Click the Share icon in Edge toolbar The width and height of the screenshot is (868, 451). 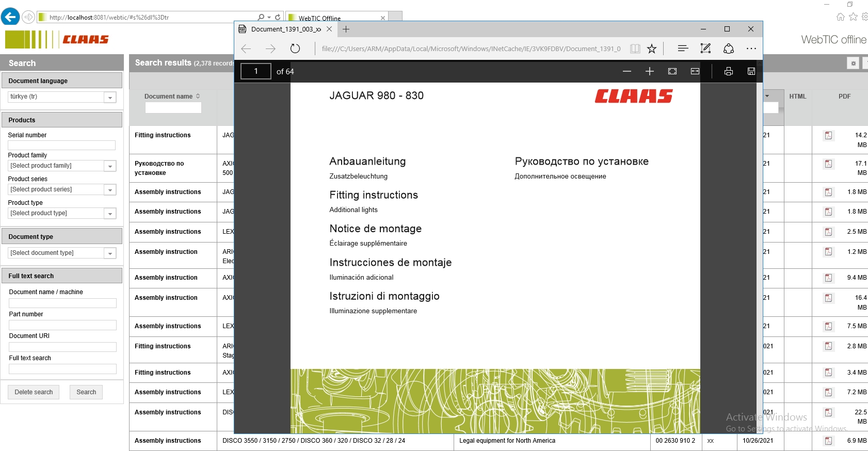[729, 49]
